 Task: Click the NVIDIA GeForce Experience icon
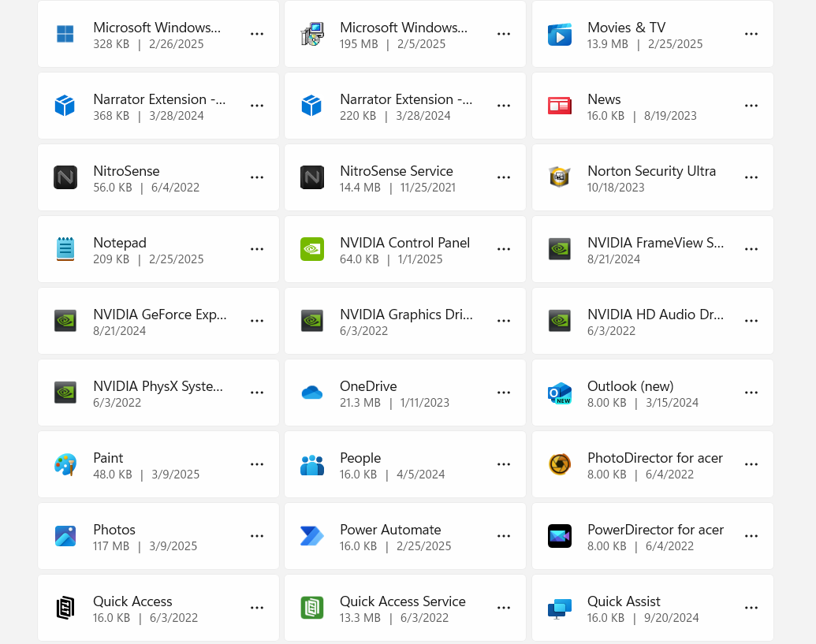65,321
